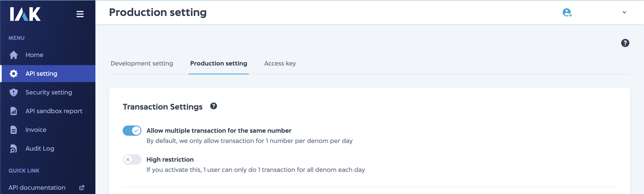Disable multiple transactions for the same number
This screenshot has width=644, height=194.
pyautogui.click(x=132, y=130)
